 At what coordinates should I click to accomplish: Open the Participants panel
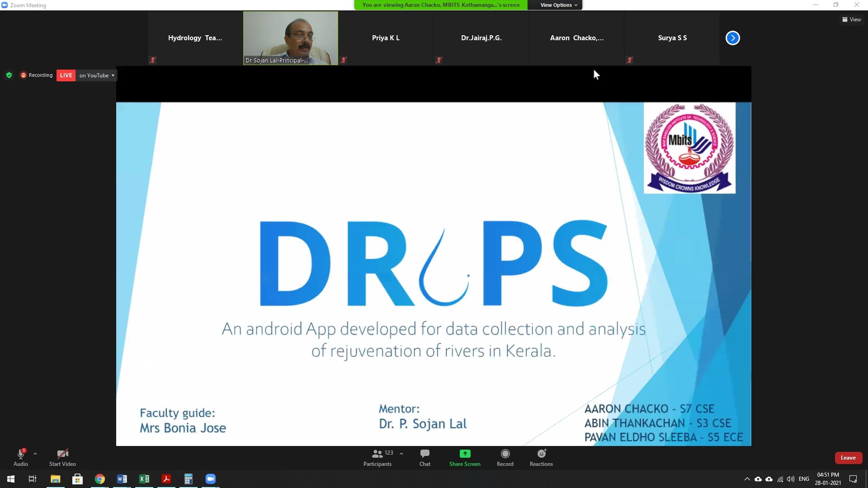377,457
